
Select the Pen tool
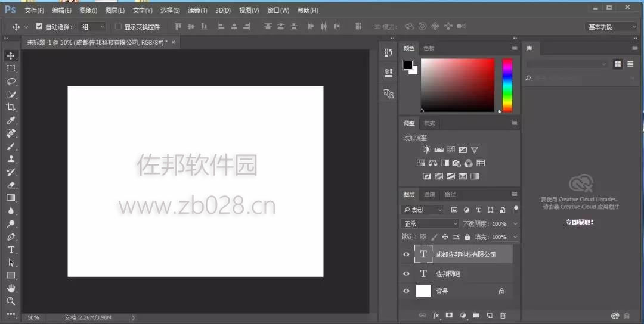coord(11,236)
